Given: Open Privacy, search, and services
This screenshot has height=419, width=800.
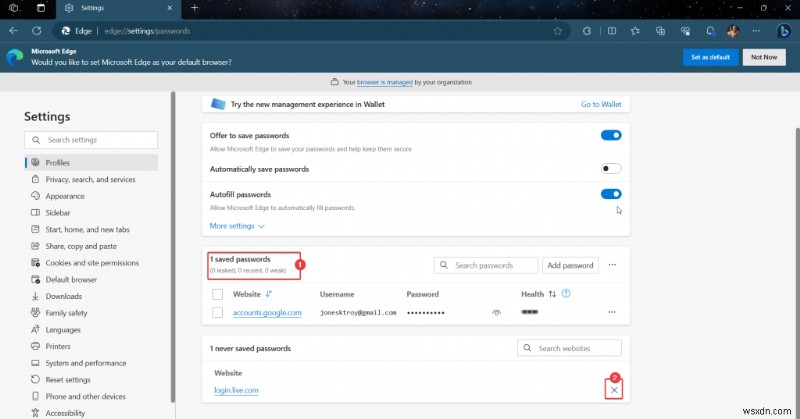Looking at the screenshot, I should pos(91,179).
